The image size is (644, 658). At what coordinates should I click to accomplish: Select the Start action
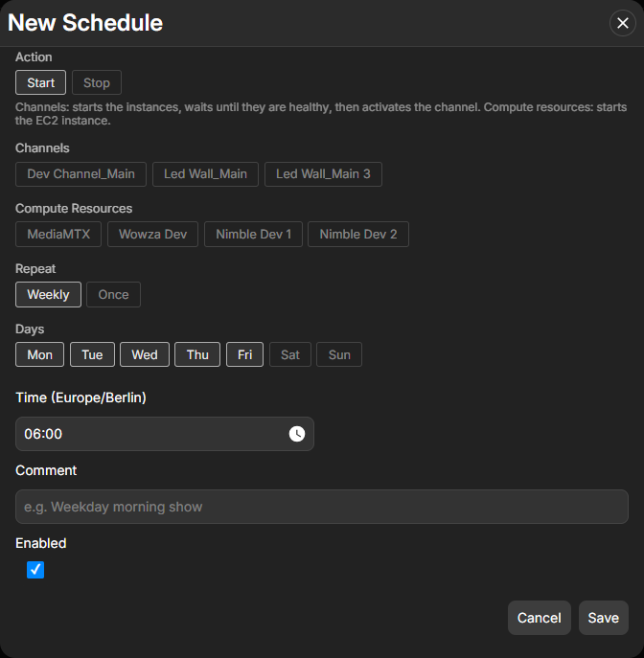[x=40, y=82]
